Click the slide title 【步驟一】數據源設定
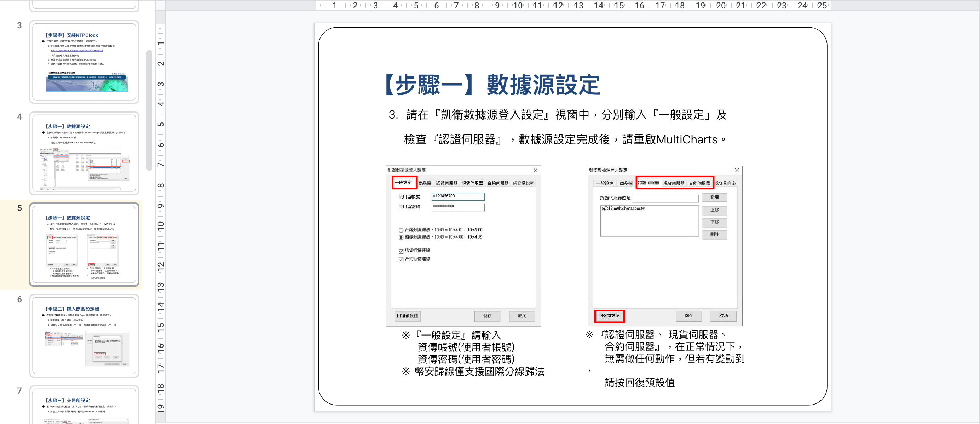 (x=491, y=85)
